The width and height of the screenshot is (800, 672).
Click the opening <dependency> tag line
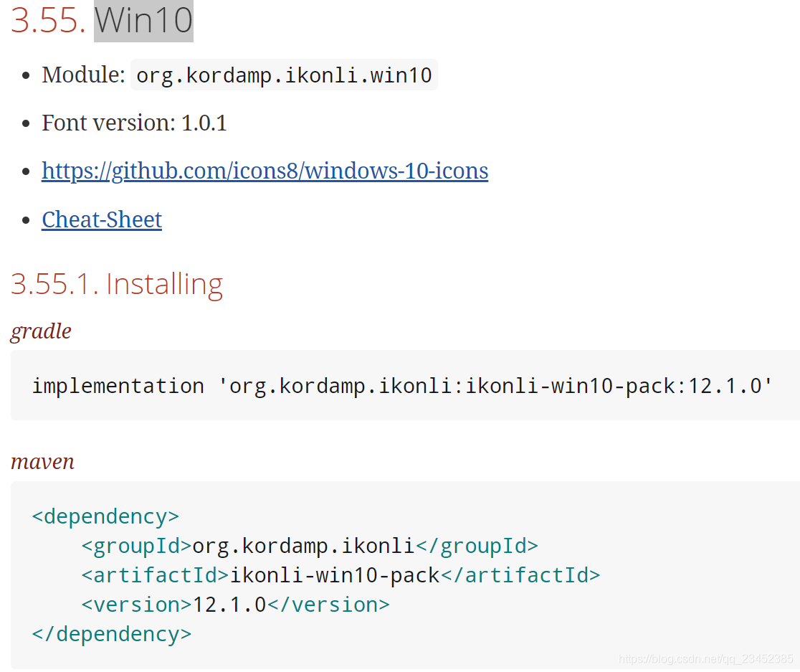(105, 517)
